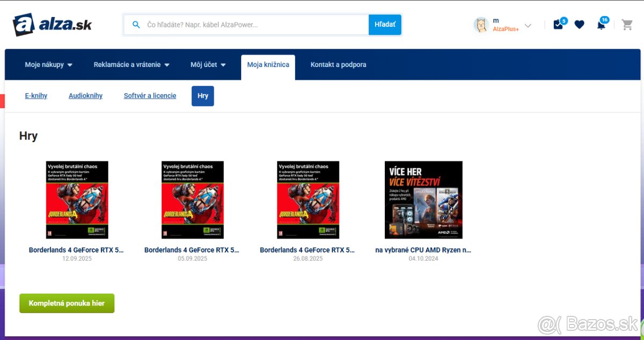Expand the Moje nákupy dropdown
The height and width of the screenshot is (340, 644).
click(49, 65)
